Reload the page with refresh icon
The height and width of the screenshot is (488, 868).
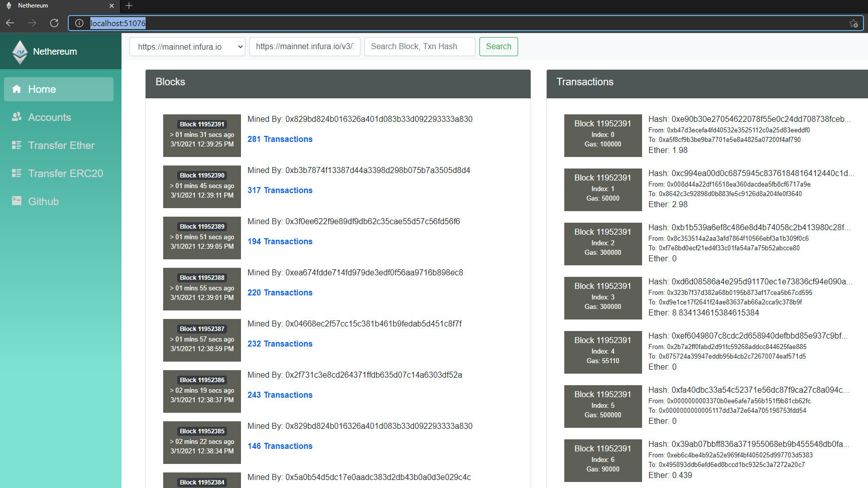[54, 23]
